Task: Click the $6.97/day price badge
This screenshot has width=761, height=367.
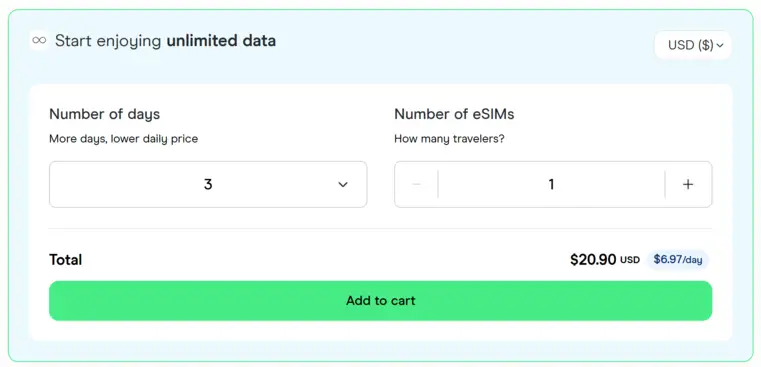Action: [678, 260]
